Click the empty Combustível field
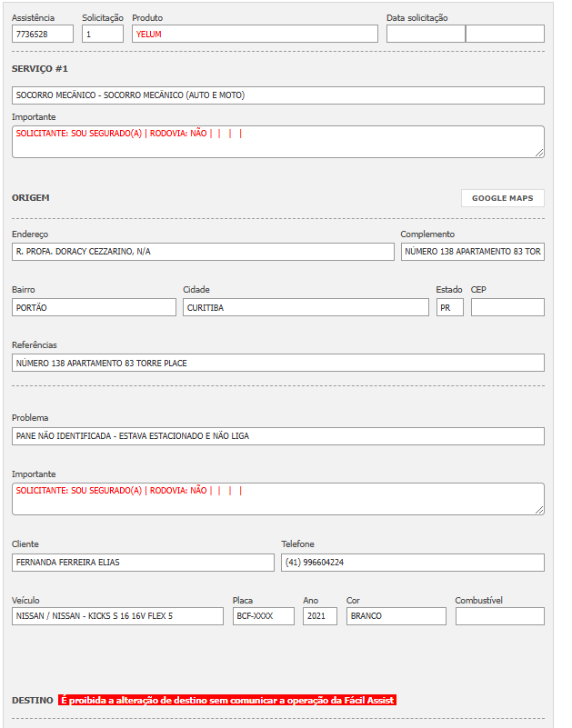The height and width of the screenshot is (728, 572). click(x=499, y=616)
